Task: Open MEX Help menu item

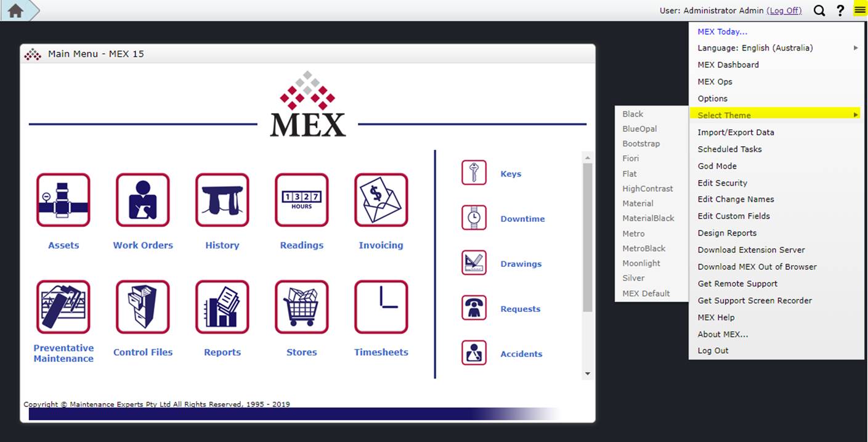Action: pyautogui.click(x=776, y=317)
